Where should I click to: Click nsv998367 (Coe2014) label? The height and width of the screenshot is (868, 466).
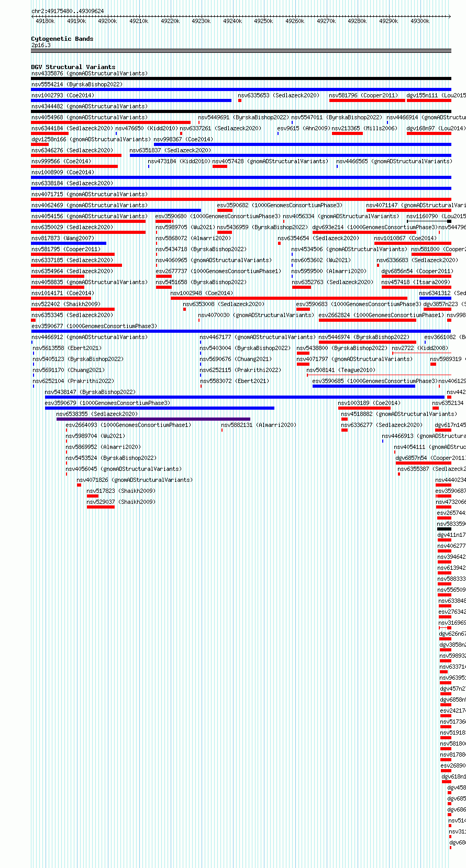(x=183, y=139)
